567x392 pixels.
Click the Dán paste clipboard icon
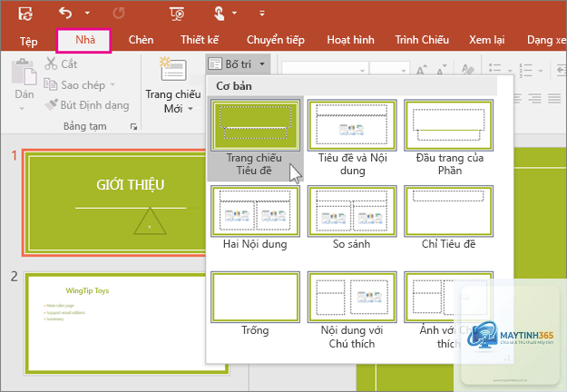point(24,72)
